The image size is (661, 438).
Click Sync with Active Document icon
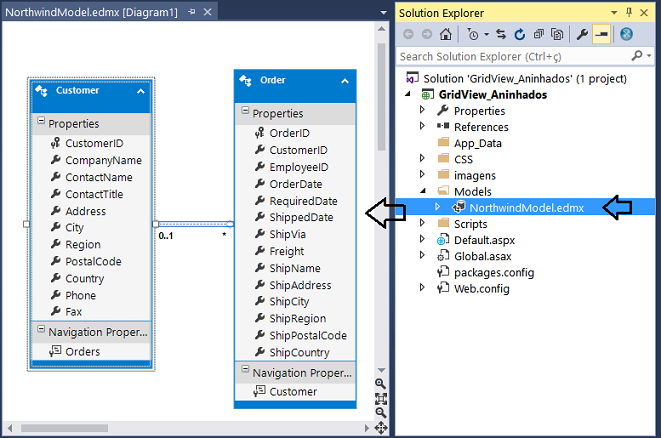[501, 34]
